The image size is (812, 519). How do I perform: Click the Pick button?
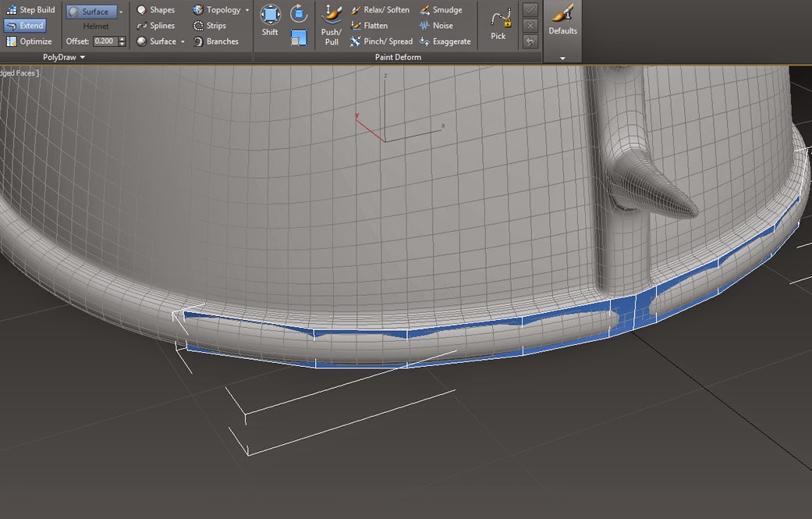498,25
